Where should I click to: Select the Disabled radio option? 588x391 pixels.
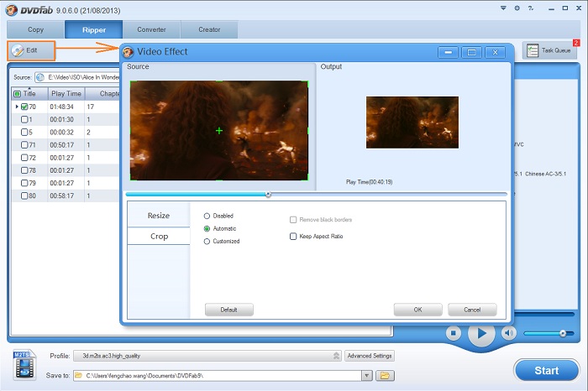207,216
